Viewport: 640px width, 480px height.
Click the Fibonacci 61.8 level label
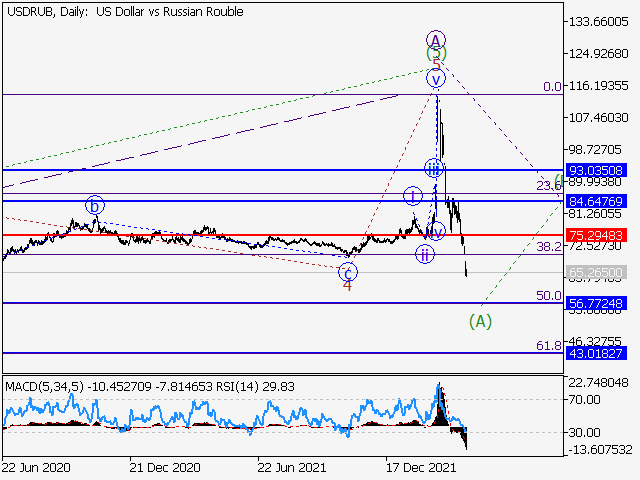pyautogui.click(x=549, y=346)
